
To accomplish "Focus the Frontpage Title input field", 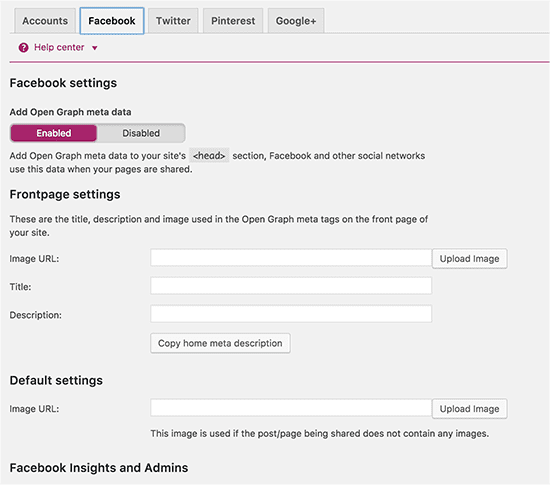I will (x=291, y=286).
